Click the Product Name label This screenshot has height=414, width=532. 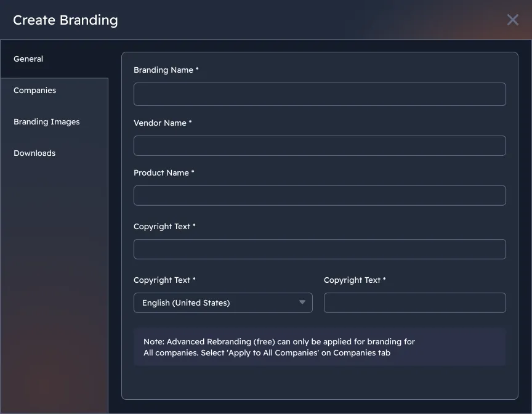[164, 173]
